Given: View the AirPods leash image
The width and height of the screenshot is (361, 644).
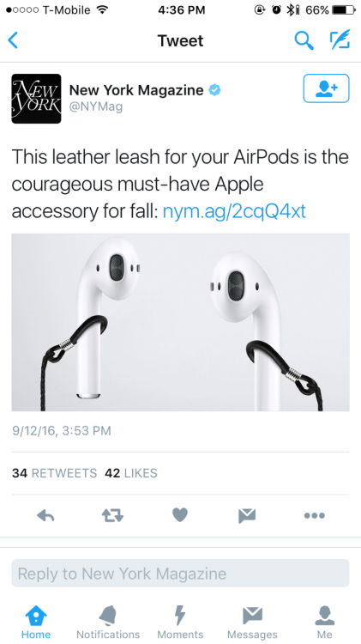Looking at the screenshot, I should [180, 322].
